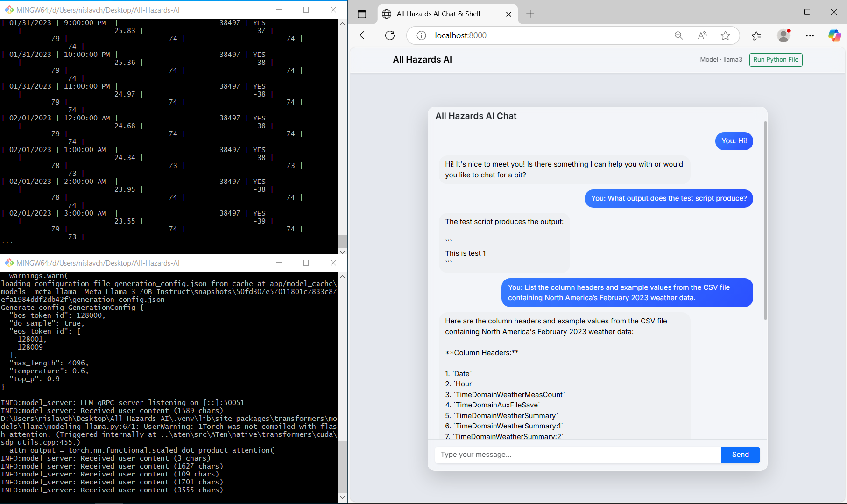This screenshot has width=847, height=504.
Task: Click the 'This is test 1' output text
Action: [466, 253]
